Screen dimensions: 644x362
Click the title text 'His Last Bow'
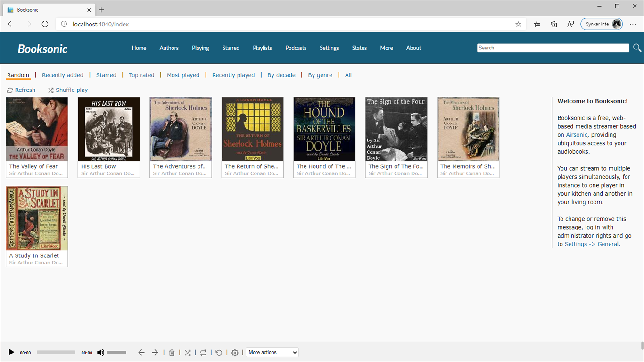pos(99,166)
